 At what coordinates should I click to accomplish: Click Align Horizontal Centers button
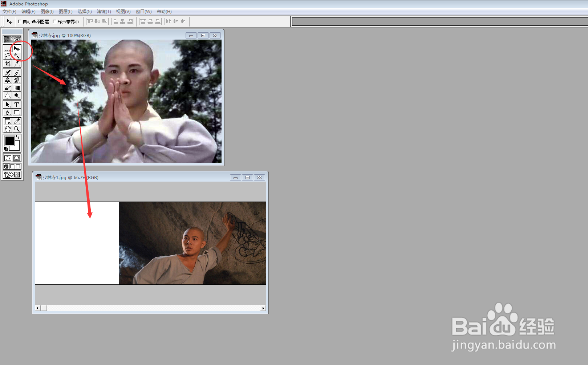(x=123, y=21)
